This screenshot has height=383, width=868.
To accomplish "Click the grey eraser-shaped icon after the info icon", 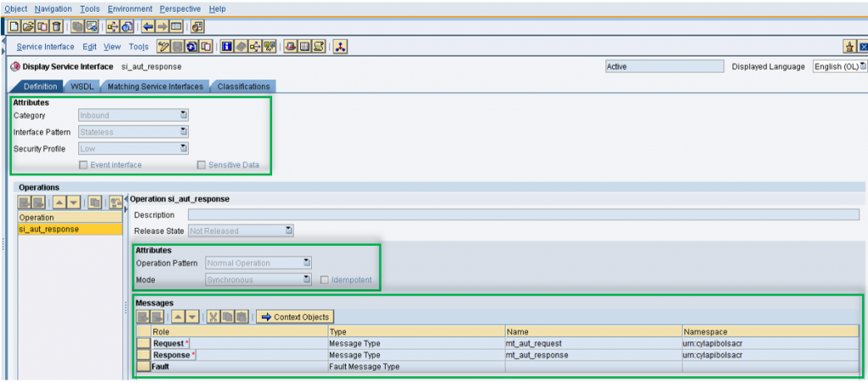I will point(241,47).
